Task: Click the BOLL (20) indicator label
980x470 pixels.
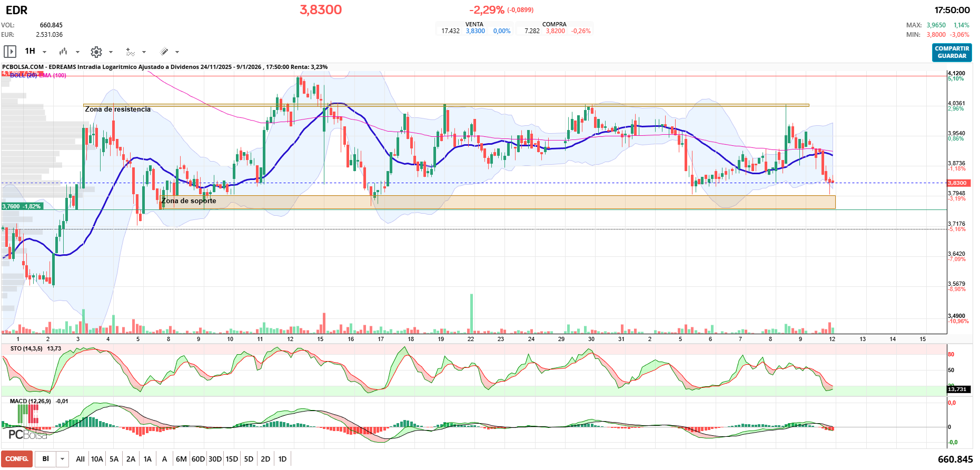Action: [x=24, y=76]
